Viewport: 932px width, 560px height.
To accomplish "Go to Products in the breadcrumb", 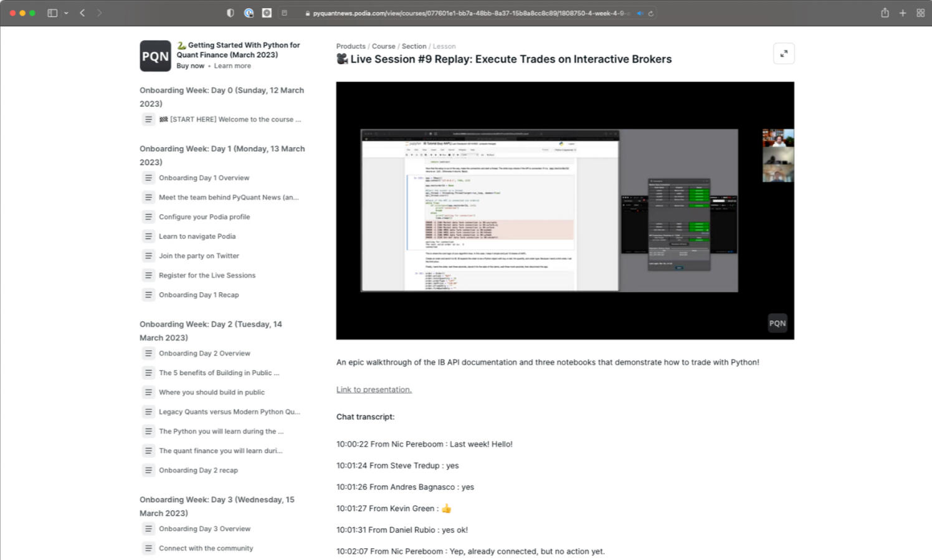I will click(351, 46).
